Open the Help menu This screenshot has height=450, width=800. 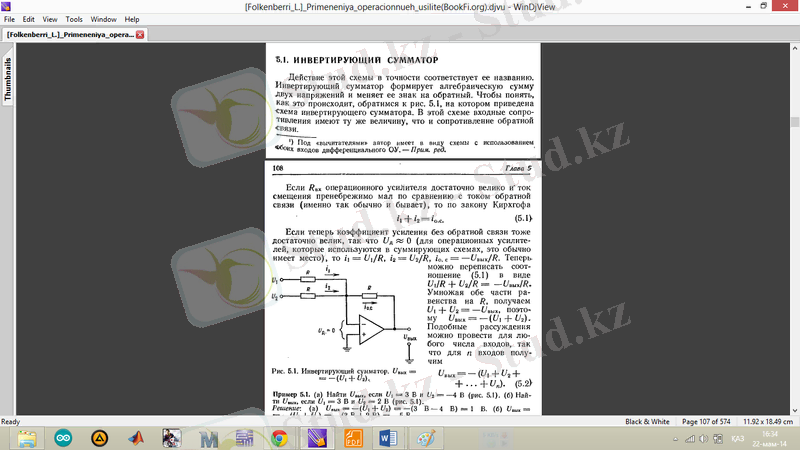click(133, 19)
